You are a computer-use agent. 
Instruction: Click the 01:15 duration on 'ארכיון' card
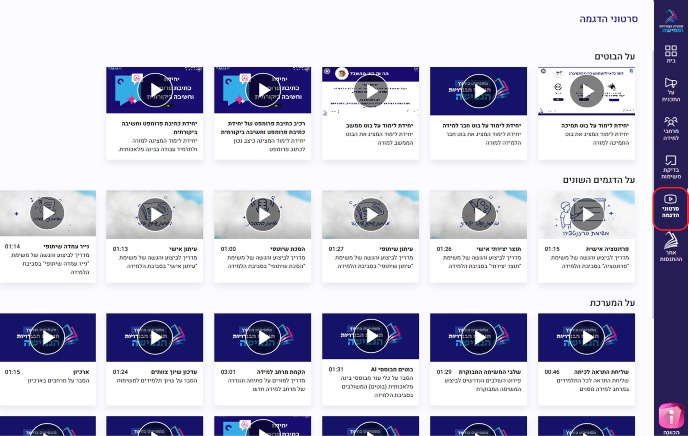point(12,372)
